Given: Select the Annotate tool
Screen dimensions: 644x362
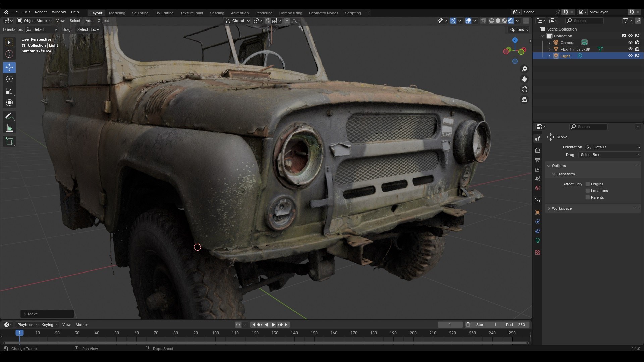Looking at the screenshot, I should point(9,116).
